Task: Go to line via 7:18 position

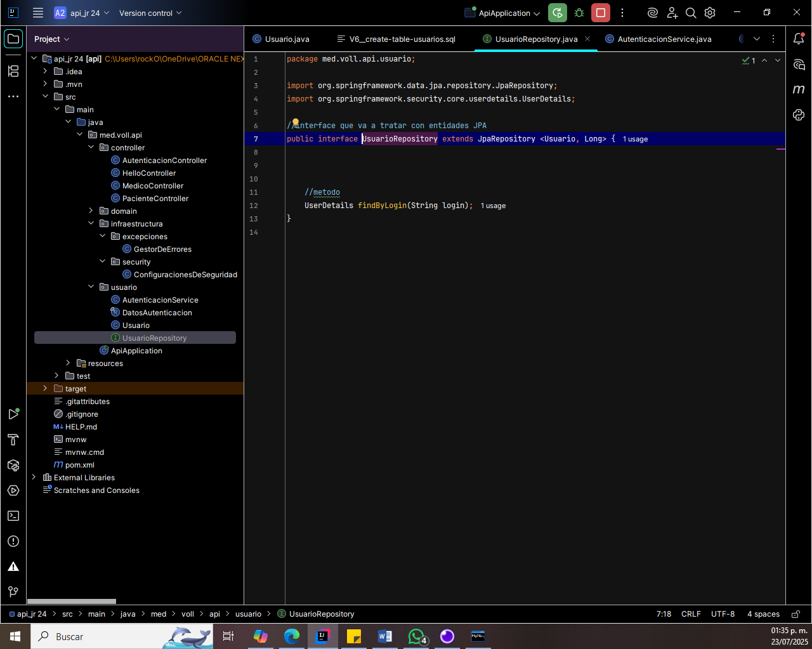Action: pyautogui.click(x=664, y=614)
